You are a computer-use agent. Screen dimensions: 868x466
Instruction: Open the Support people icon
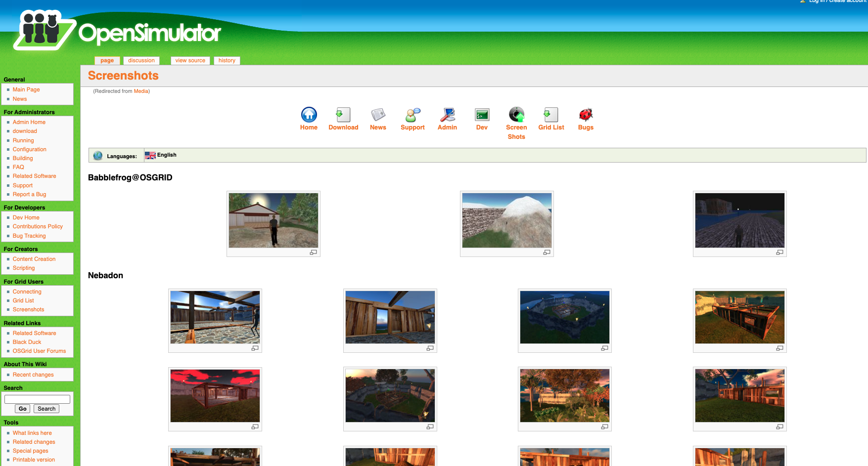coord(412,115)
